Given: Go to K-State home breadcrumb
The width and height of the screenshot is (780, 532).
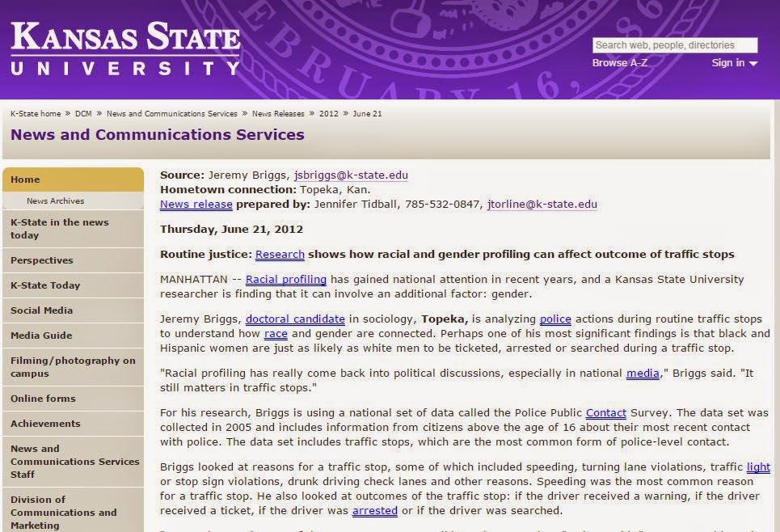Looking at the screenshot, I should click(x=36, y=113).
